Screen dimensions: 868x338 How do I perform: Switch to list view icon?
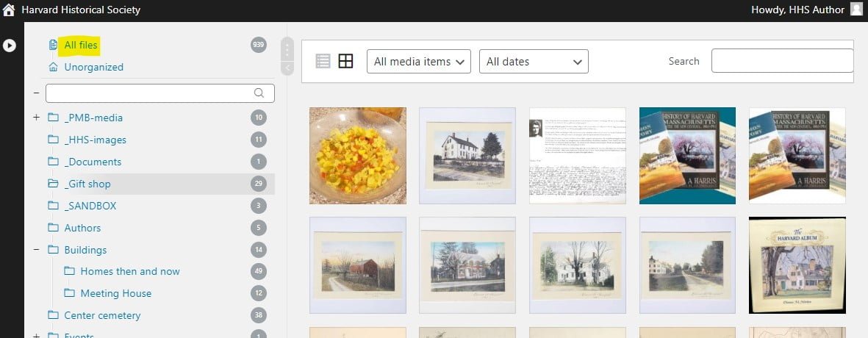(x=323, y=61)
